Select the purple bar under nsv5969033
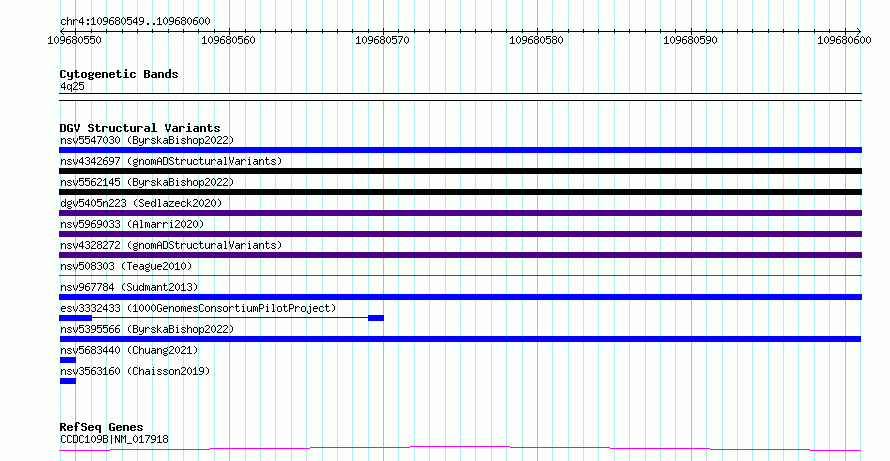Screen dimensions: 890x461 [460, 234]
